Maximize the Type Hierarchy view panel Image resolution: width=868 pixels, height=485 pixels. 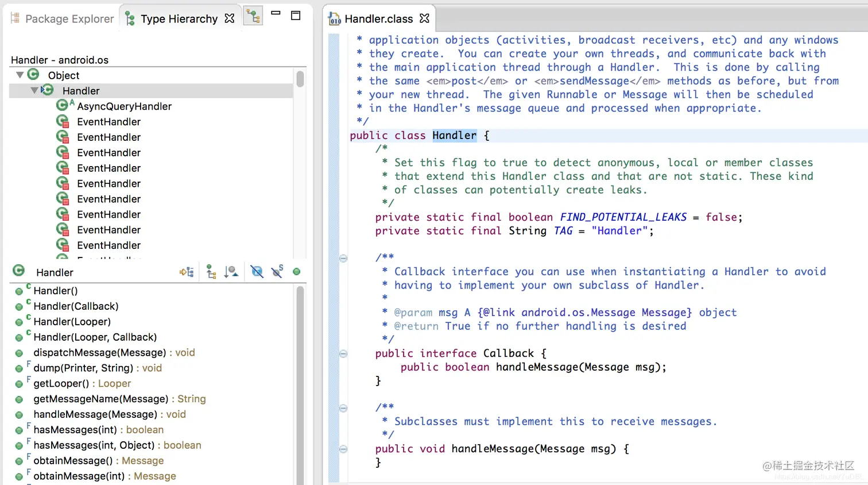(296, 16)
